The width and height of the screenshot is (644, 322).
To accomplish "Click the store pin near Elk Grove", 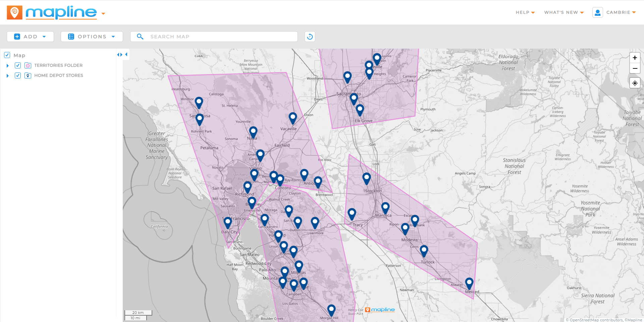I will 360,110.
